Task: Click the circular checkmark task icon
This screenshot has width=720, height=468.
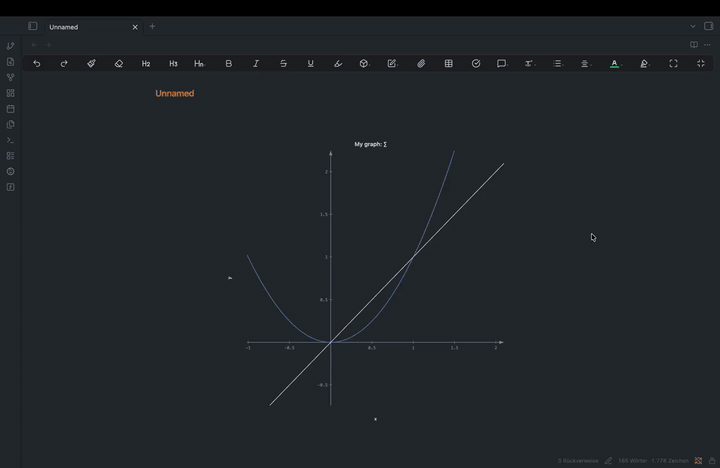Action: tap(476, 64)
